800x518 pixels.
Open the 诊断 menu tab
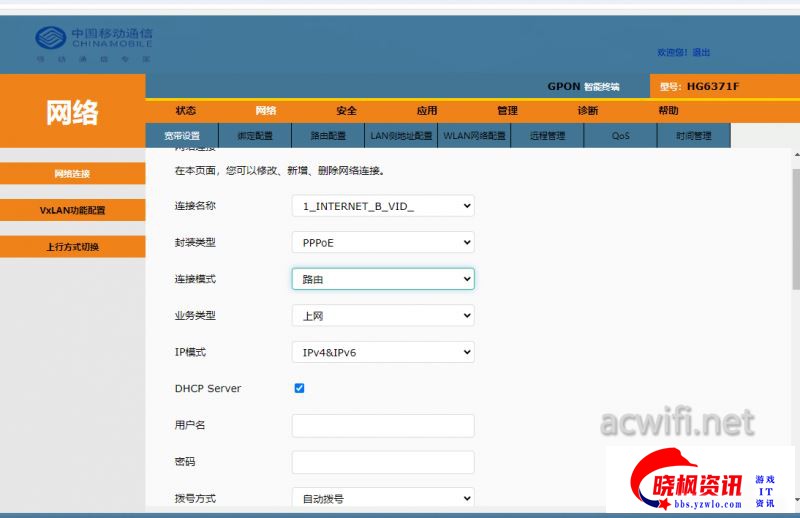(x=588, y=111)
